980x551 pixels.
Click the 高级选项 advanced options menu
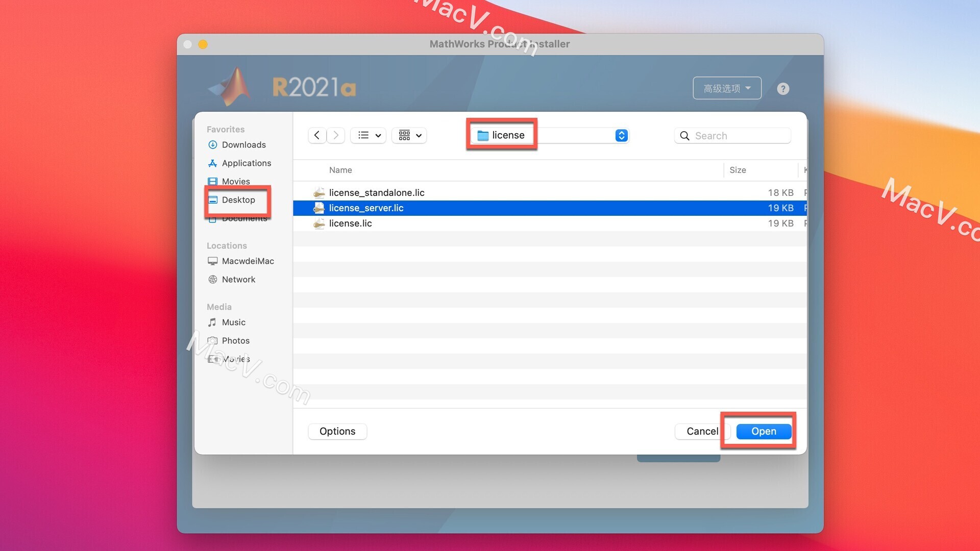click(x=727, y=87)
